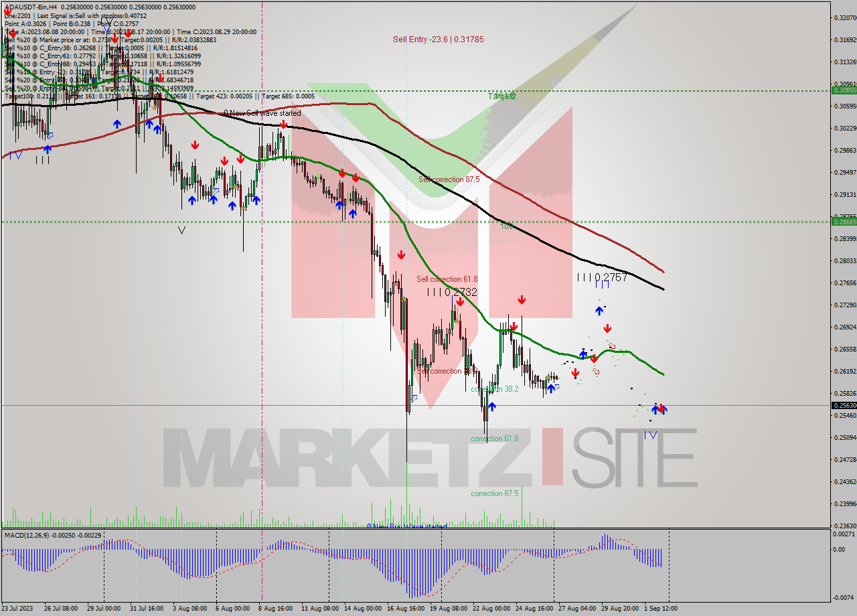Click the 'I I I 0.2732' price label
This screenshot has height=616, width=857.
pyautogui.click(x=453, y=292)
